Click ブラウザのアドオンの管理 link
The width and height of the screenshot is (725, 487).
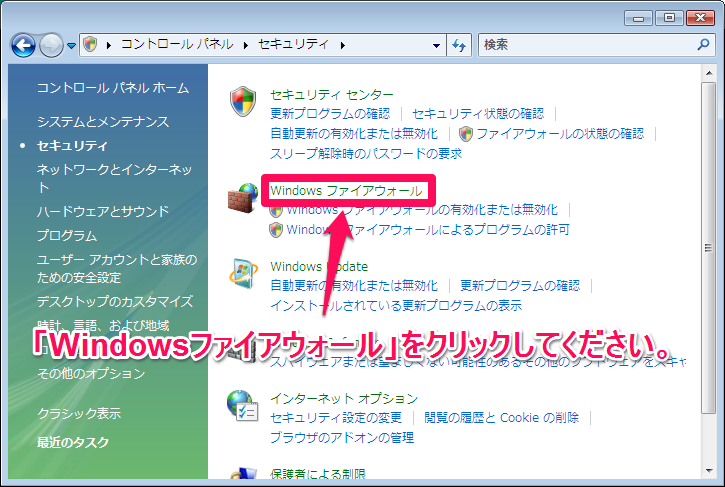[x=342, y=438]
